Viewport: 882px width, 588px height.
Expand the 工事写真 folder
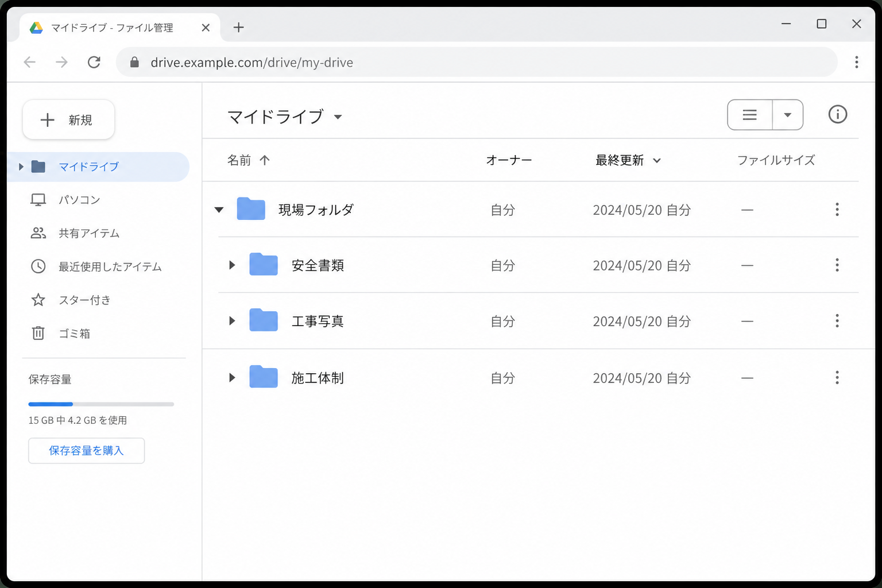(x=232, y=320)
